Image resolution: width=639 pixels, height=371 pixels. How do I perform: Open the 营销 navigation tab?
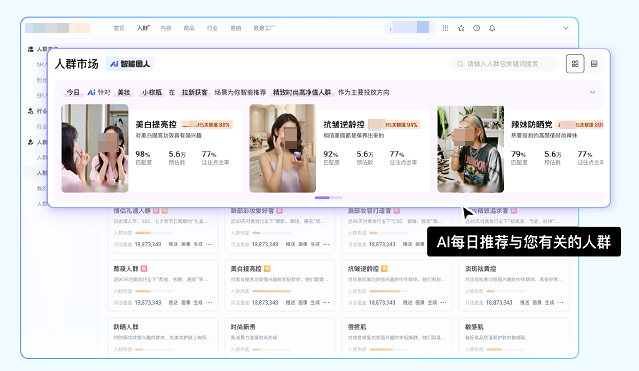[x=236, y=28]
